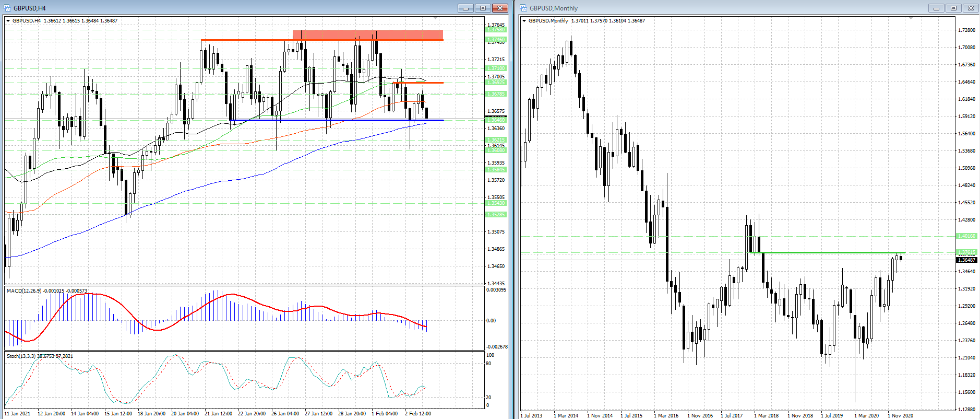Click the chart shift marker on H4 chart
980x419 pixels.
click(435, 18)
